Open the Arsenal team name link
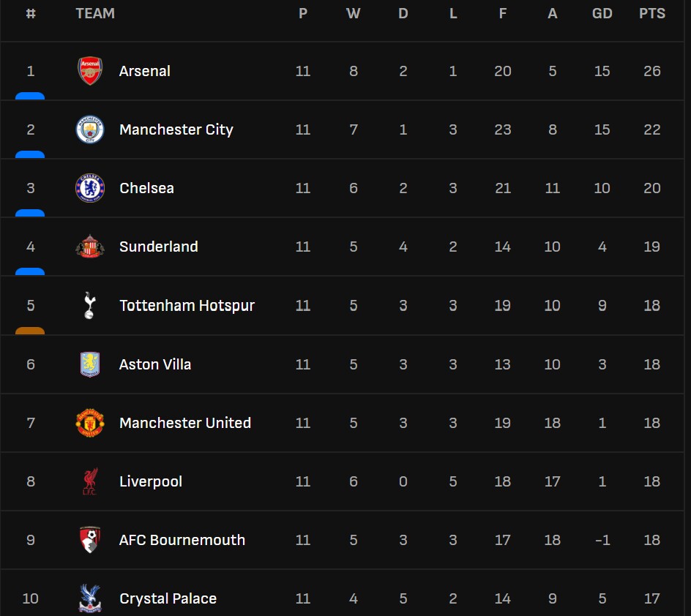Viewport: 691px width, 616px height. coord(145,71)
